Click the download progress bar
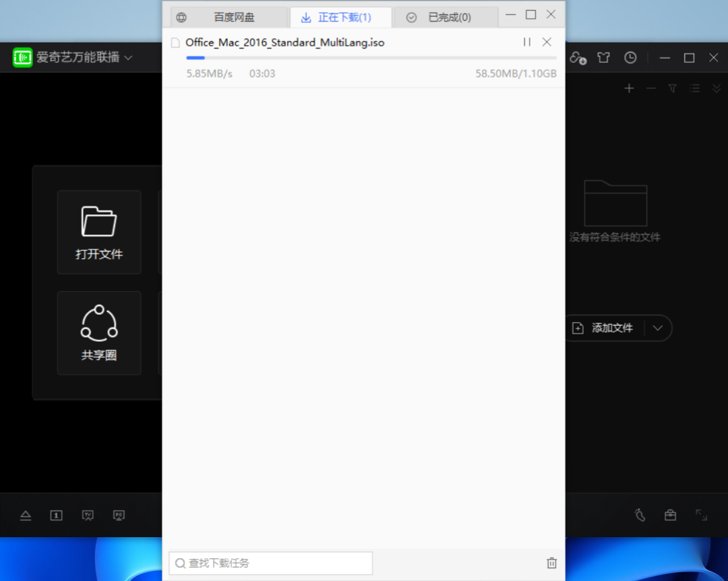This screenshot has width=728, height=581. click(371, 58)
